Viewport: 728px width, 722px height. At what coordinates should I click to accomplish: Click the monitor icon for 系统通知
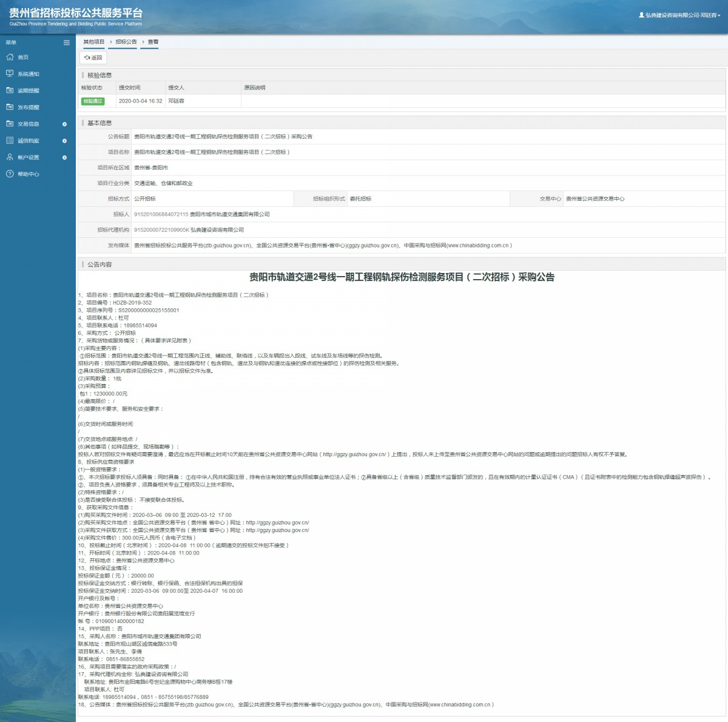tap(10, 73)
